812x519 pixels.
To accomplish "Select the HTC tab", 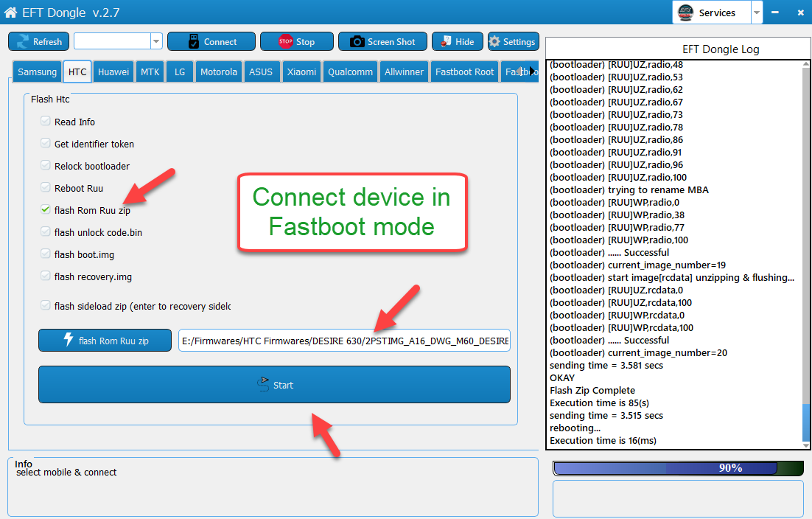I will (77, 72).
